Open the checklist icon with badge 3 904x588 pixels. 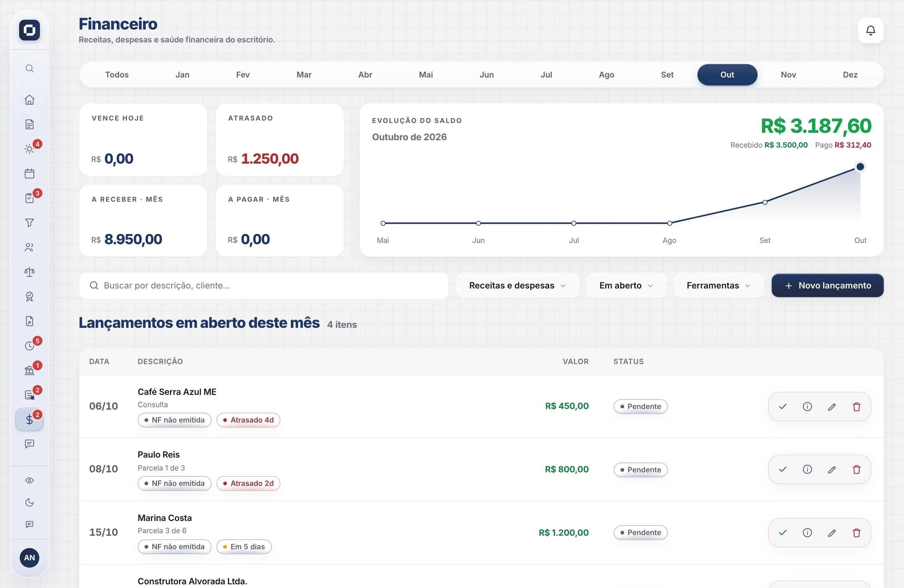coord(29,198)
